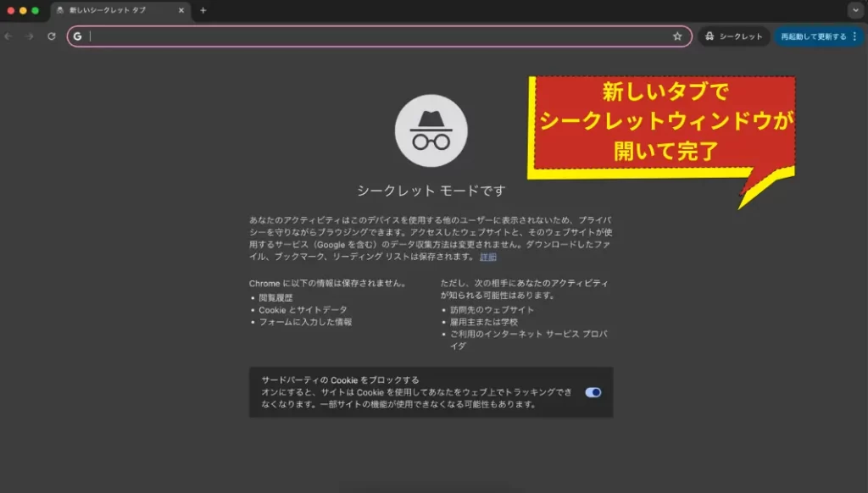Click the Google G icon in address bar

(77, 36)
